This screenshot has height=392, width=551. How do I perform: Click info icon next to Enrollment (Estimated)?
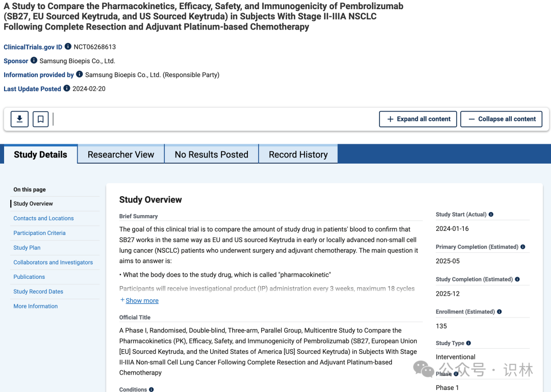(499, 311)
